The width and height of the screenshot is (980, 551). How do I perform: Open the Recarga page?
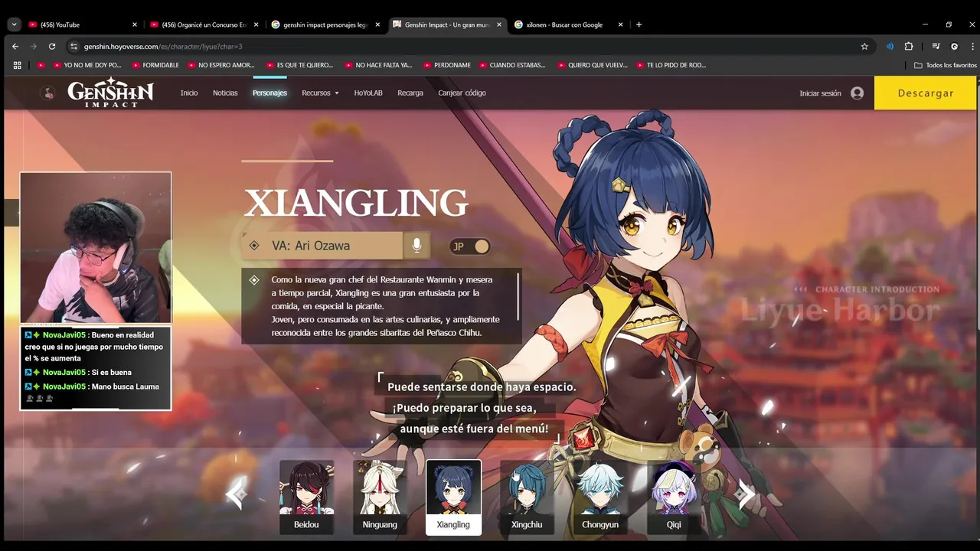point(410,93)
